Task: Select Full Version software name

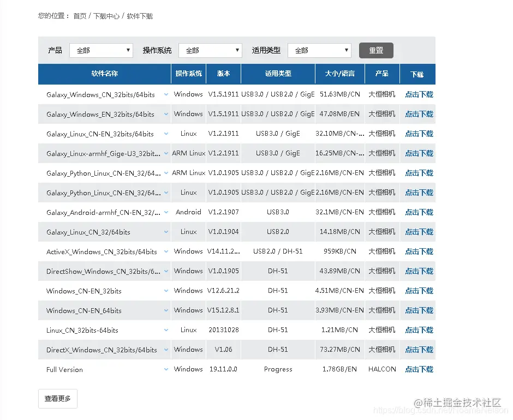Action: pos(64,370)
